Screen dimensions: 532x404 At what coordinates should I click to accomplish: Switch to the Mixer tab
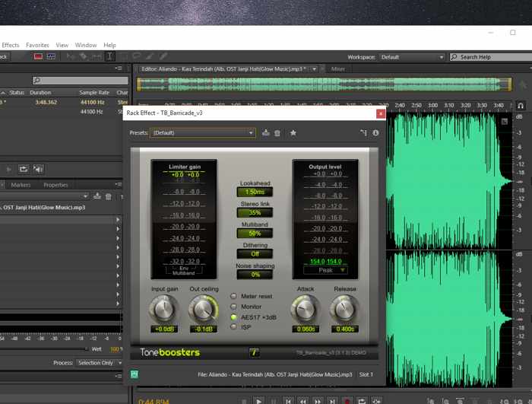point(337,69)
